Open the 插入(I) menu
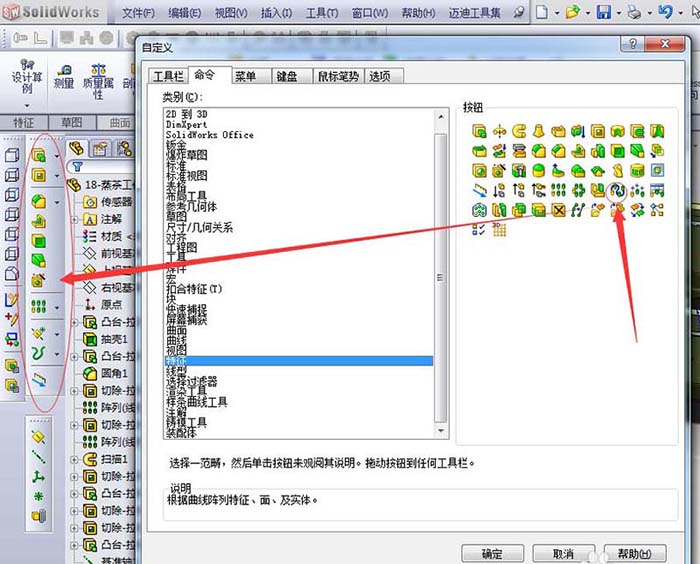Viewport: 700px width, 564px height. coord(276,13)
